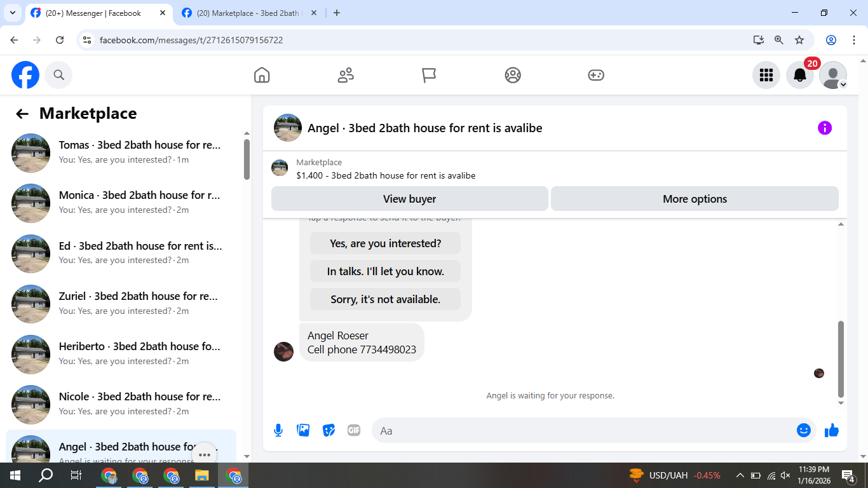Open the Gaming icon
This screenshot has width=868, height=488.
[596, 75]
